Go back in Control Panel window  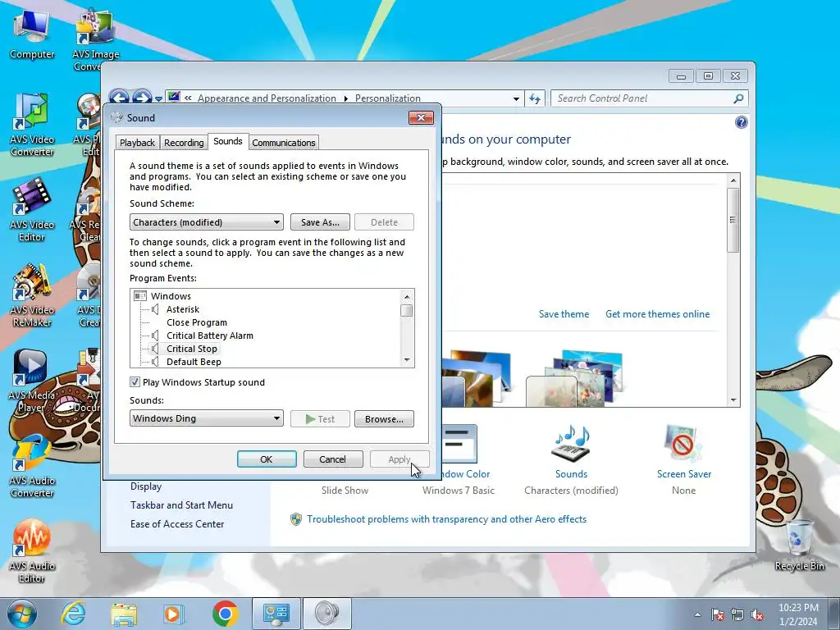(x=119, y=98)
